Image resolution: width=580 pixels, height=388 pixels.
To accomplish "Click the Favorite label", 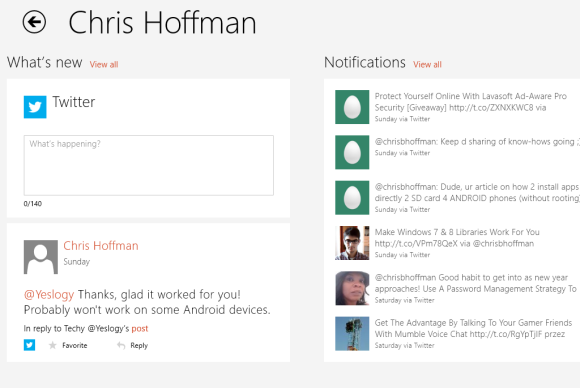I will [75, 345].
